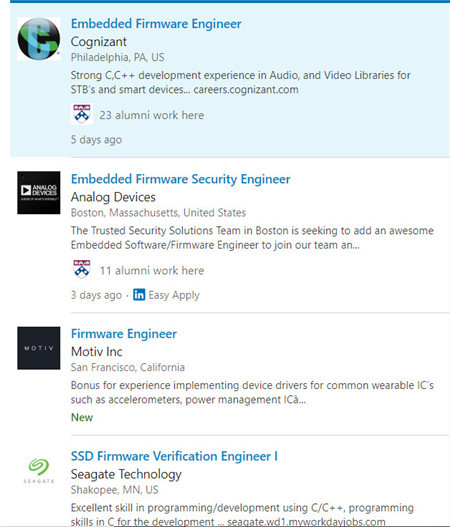Screen dimensions: 450x527
Task: Click 11 alumni work here text
Action: (152, 271)
